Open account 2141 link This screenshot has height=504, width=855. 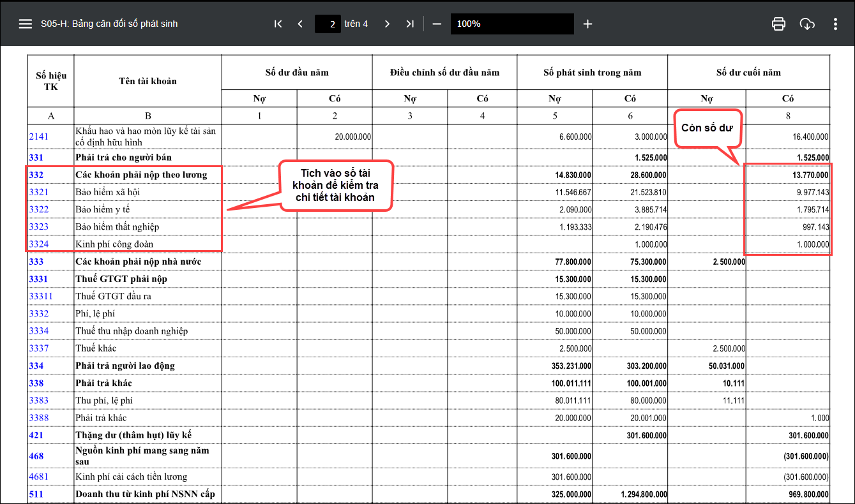point(38,136)
